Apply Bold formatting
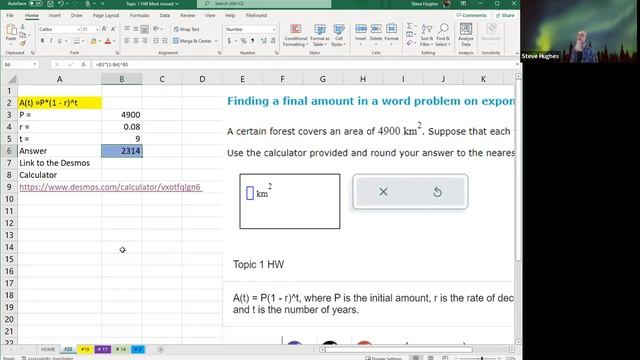The height and width of the screenshot is (360, 640). [x=42, y=41]
